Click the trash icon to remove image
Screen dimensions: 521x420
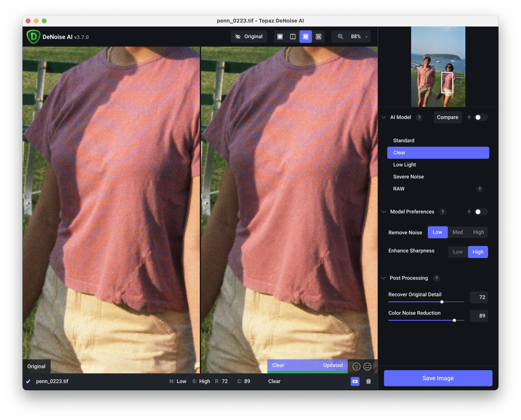tap(368, 381)
